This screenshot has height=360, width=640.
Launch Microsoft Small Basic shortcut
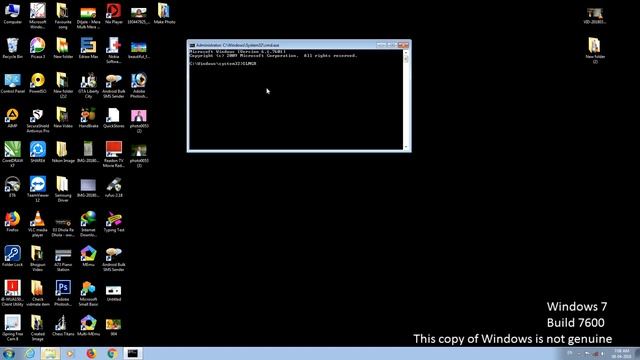click(x=88, y=293)
